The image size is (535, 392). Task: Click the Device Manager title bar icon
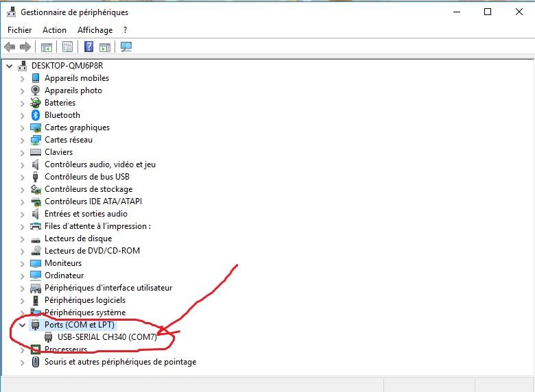click(11, 12)
